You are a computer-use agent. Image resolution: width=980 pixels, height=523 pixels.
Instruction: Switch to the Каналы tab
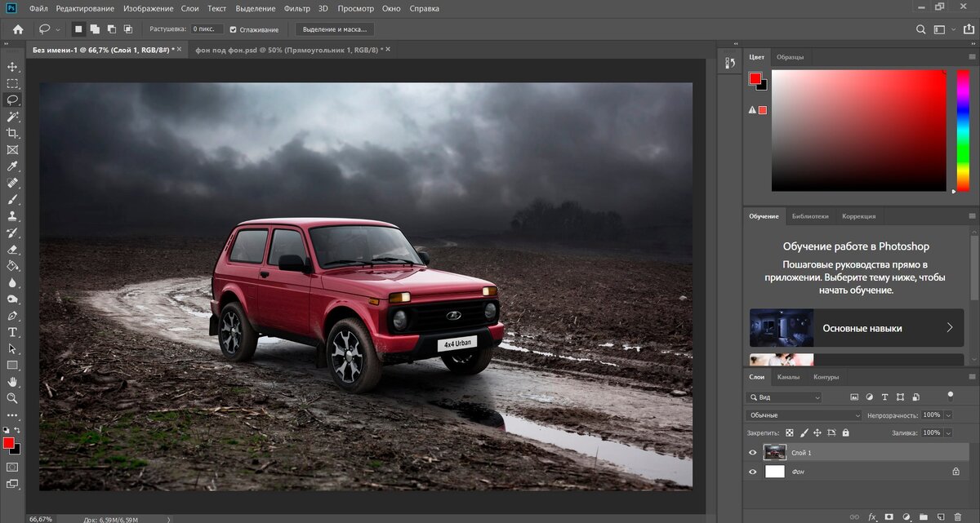point(788,377)
